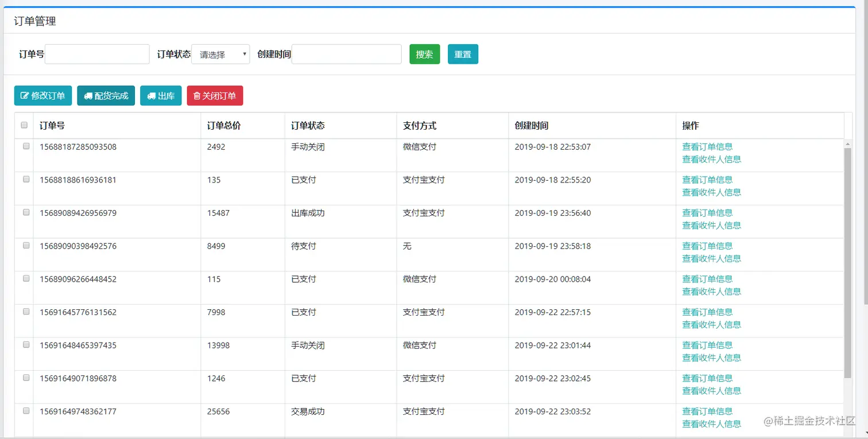Open 查看订单信息 for order 15688187285093508
The width and height of the screenshot is (868, 439).
[x=707, y=146]
